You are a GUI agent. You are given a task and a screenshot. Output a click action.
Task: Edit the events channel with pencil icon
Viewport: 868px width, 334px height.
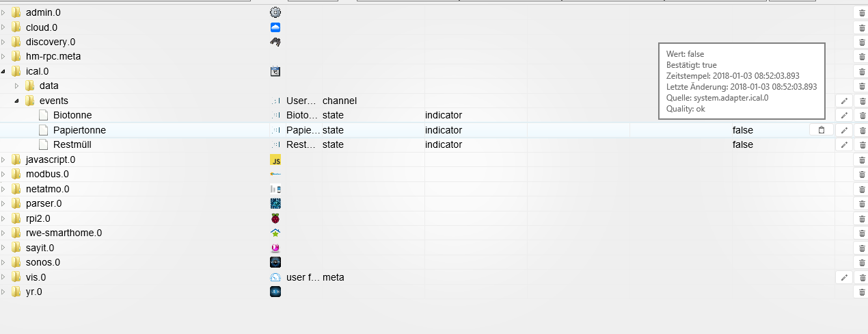[x=844, y=101]
